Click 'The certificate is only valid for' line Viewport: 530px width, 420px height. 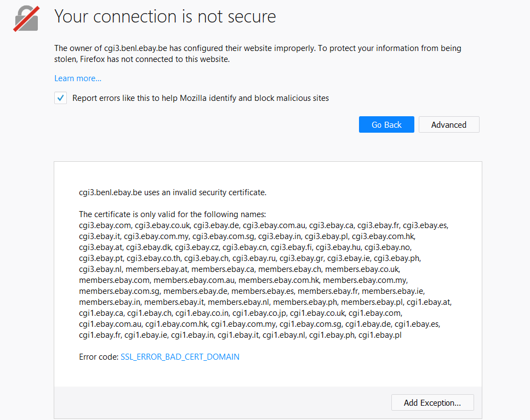172,214
